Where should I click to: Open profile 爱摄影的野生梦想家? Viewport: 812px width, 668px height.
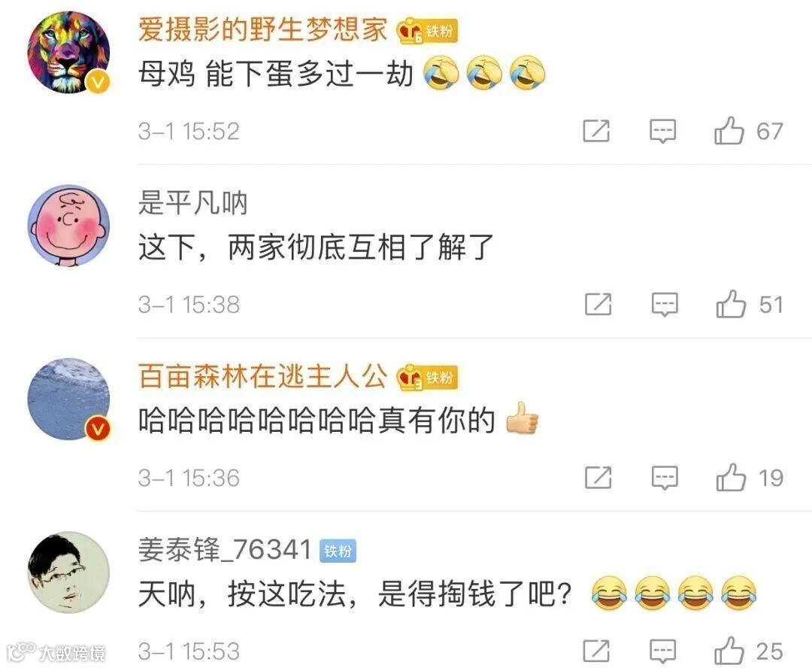pos(262,29)
